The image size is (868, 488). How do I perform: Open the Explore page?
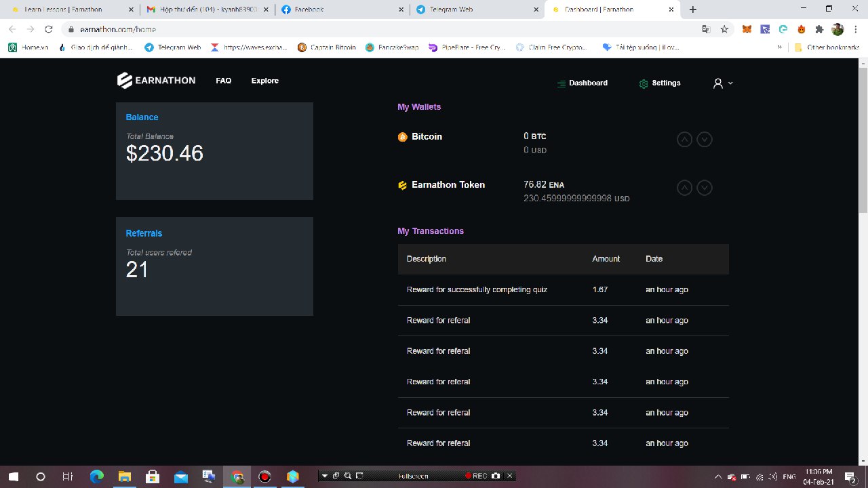click(265, 81)
